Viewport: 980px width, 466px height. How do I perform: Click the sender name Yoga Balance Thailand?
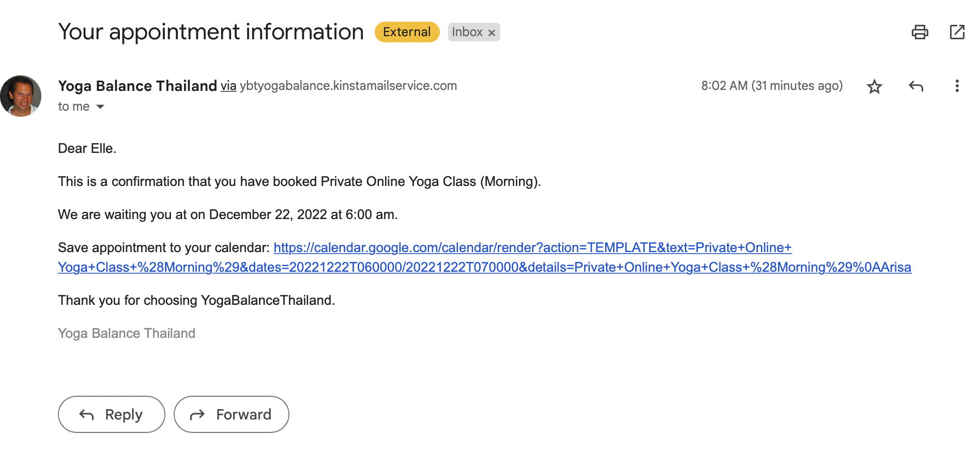click(137, 86)
